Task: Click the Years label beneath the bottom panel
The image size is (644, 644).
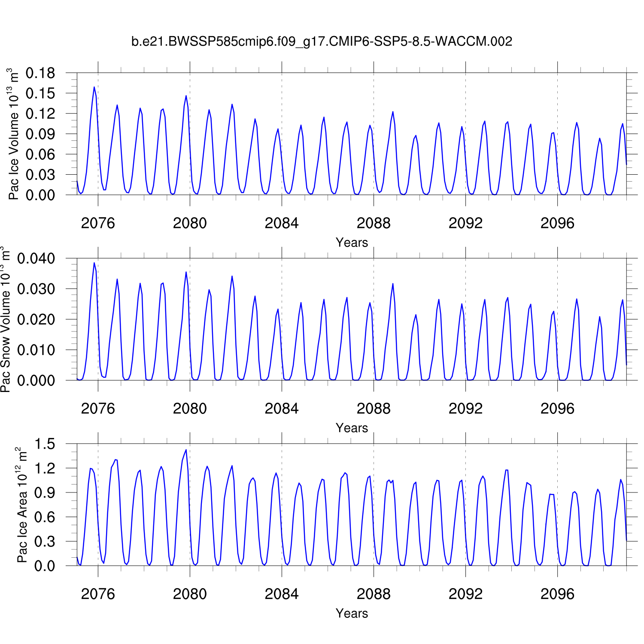Action: click(352, 614)
